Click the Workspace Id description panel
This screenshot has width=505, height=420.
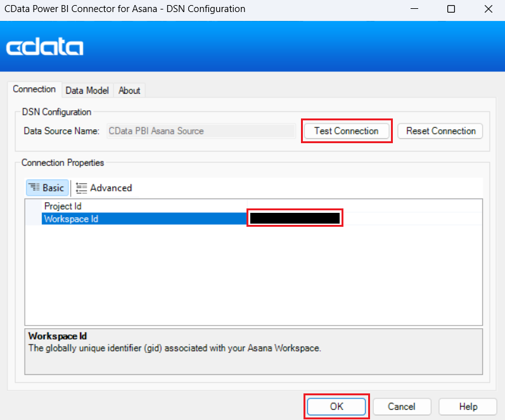(x=253, y=352)
